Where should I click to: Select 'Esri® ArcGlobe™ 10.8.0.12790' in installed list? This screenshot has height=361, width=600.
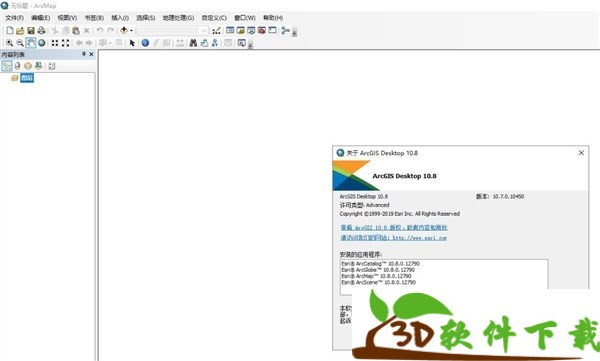(378, 270)
